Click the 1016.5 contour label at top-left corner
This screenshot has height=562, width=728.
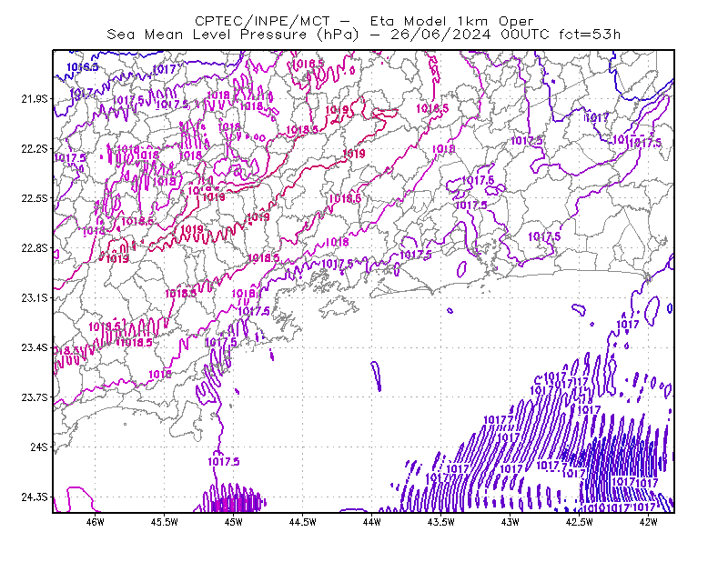(x=83, y=67)
